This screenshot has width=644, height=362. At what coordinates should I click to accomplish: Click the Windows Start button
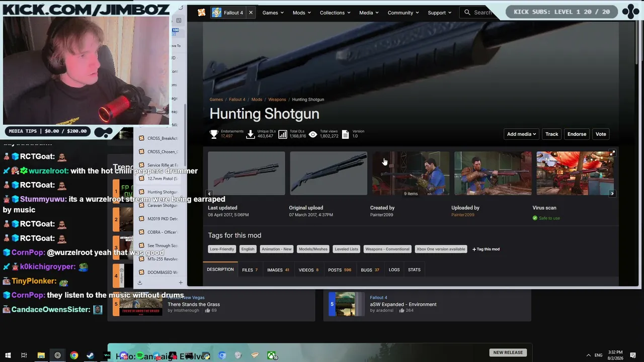8,355
